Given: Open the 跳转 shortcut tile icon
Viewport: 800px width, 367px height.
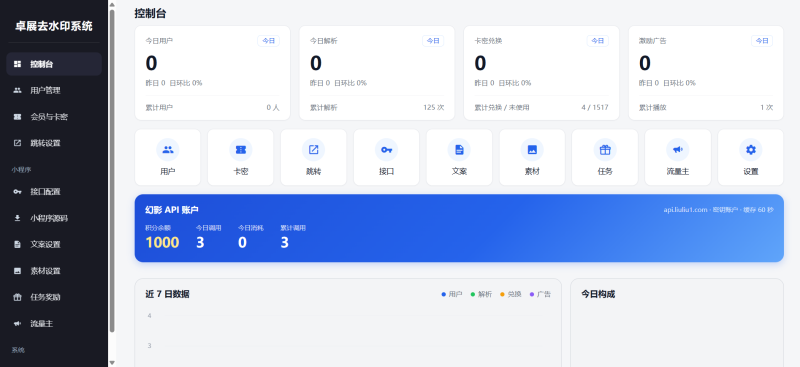Looking at the screenshot, I should 313,150.
